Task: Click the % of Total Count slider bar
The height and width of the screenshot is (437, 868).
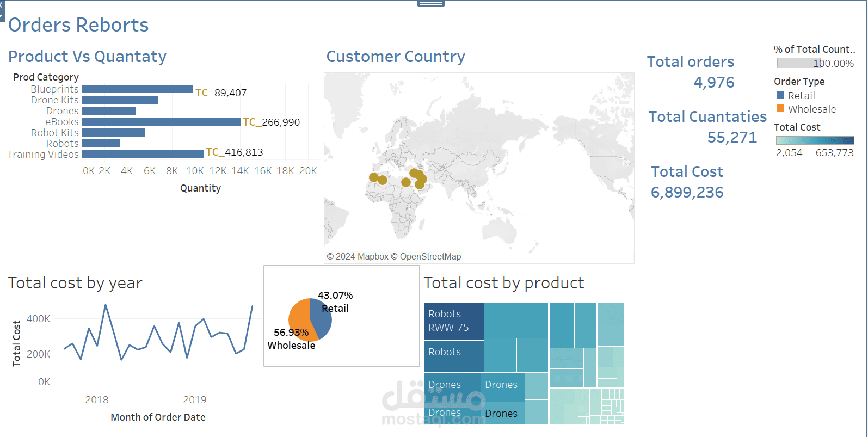Action: tap(799, 63)
